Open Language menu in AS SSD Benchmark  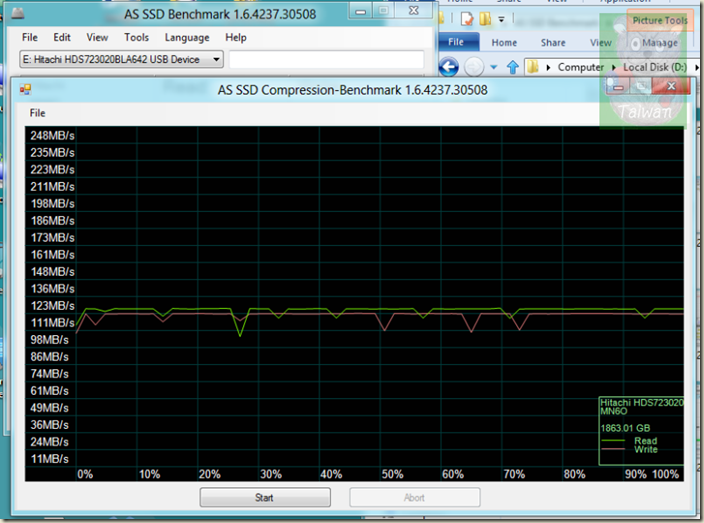187,38
